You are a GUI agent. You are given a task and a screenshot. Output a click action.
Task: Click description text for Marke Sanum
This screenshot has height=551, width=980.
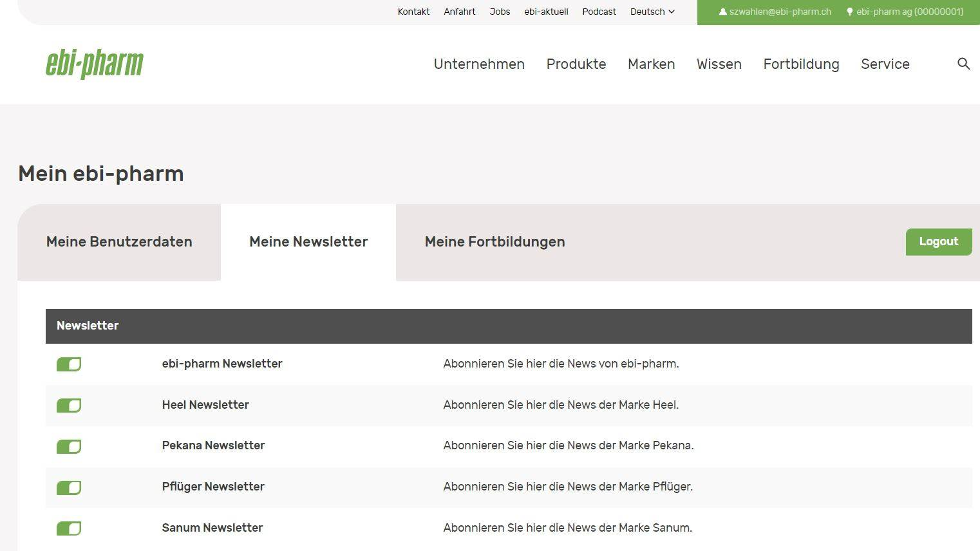click(x=567, y=528)
